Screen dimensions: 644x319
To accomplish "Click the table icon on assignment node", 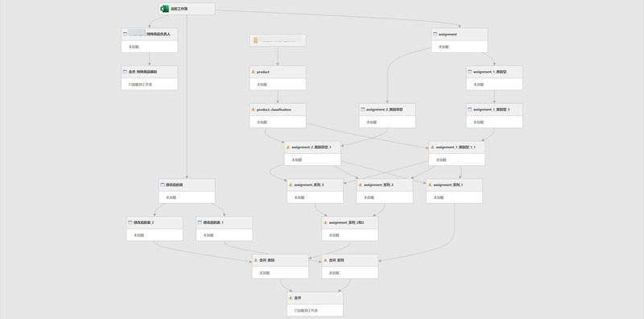I will pyautogui.click(x=435, y=34).
